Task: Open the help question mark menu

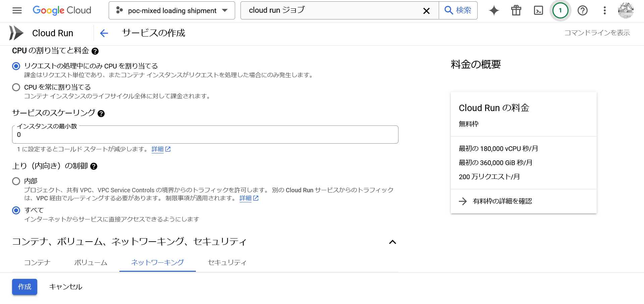Action: tap(583, 10)
